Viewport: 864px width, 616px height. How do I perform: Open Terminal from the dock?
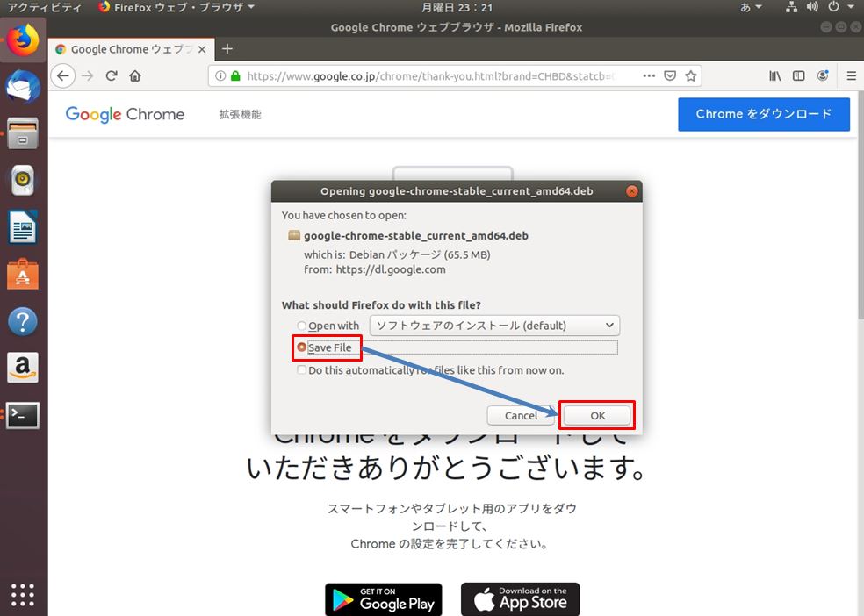23,415
